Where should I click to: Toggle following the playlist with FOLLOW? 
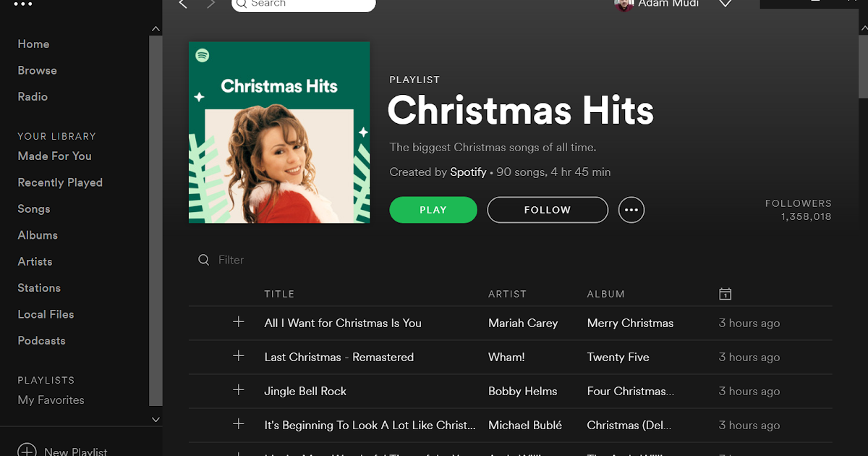point(547,209)
